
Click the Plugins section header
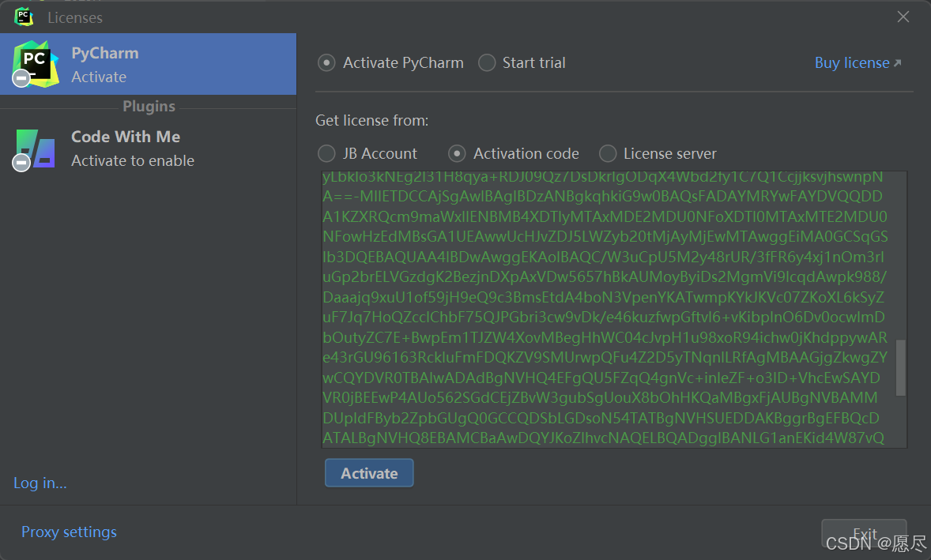[149, 106]
